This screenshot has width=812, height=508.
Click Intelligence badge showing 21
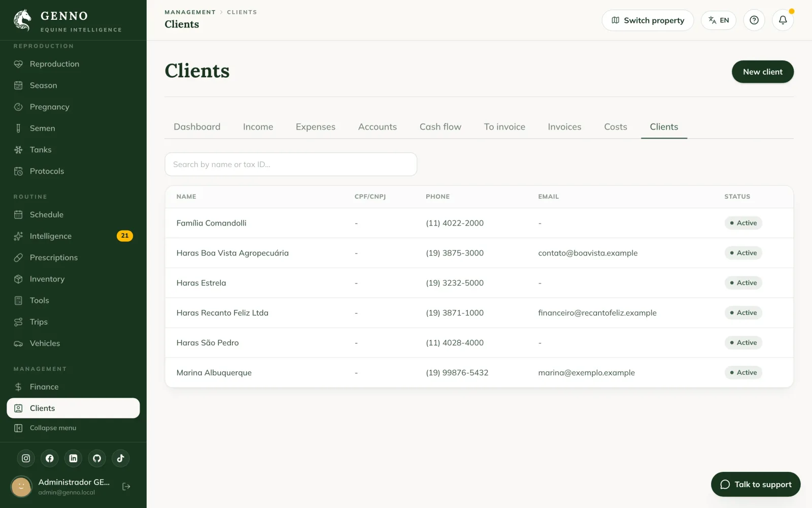125,236
